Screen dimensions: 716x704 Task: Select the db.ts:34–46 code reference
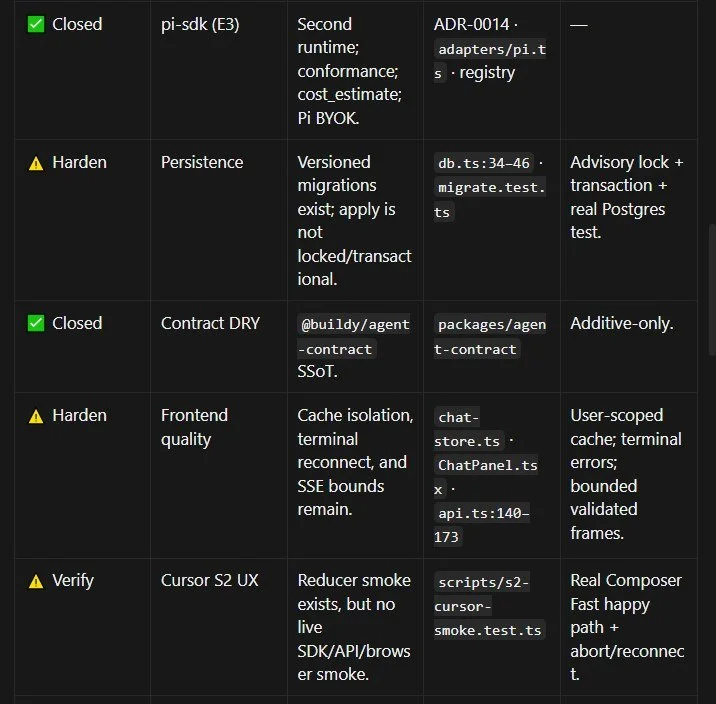click(x=484, y=163)
